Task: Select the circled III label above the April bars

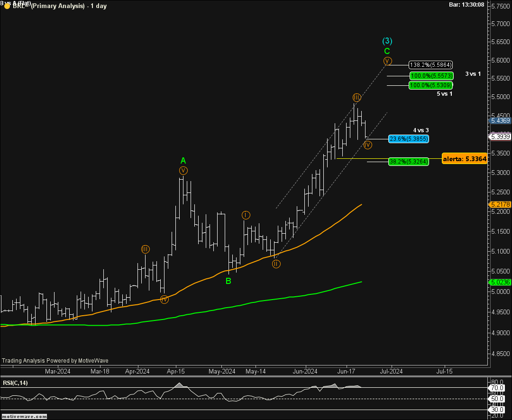Action: pos(146,249)
